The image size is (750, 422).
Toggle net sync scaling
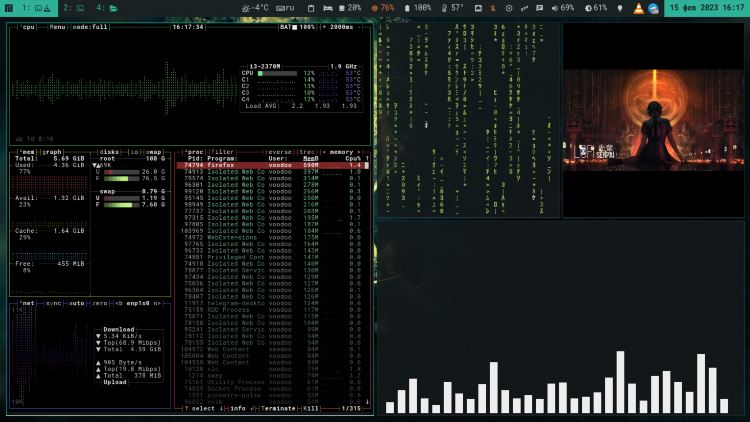[x=54, y=303]
